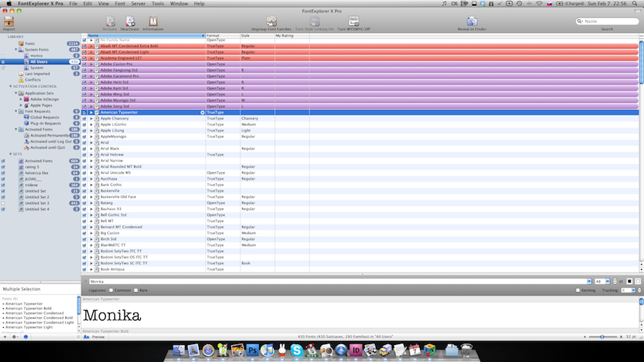Image resolution: width=644 pixels, height=362 pixels.
Task: Sort by the Name column header
Action: coord(146,36)
